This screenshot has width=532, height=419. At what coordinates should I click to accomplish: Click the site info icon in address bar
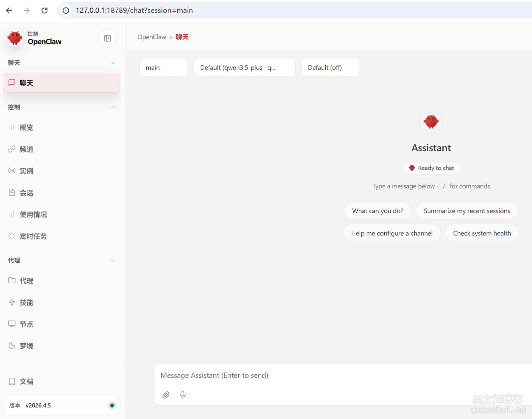66,11
